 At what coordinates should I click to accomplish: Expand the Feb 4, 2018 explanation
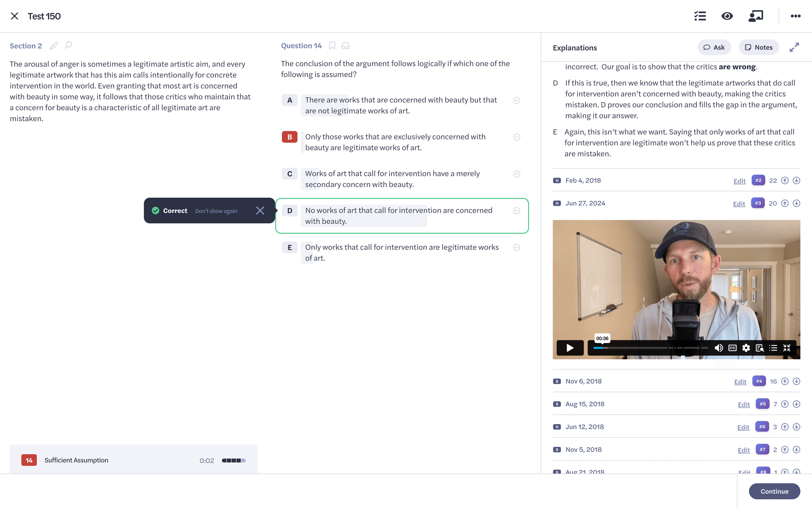coord(583,180)
